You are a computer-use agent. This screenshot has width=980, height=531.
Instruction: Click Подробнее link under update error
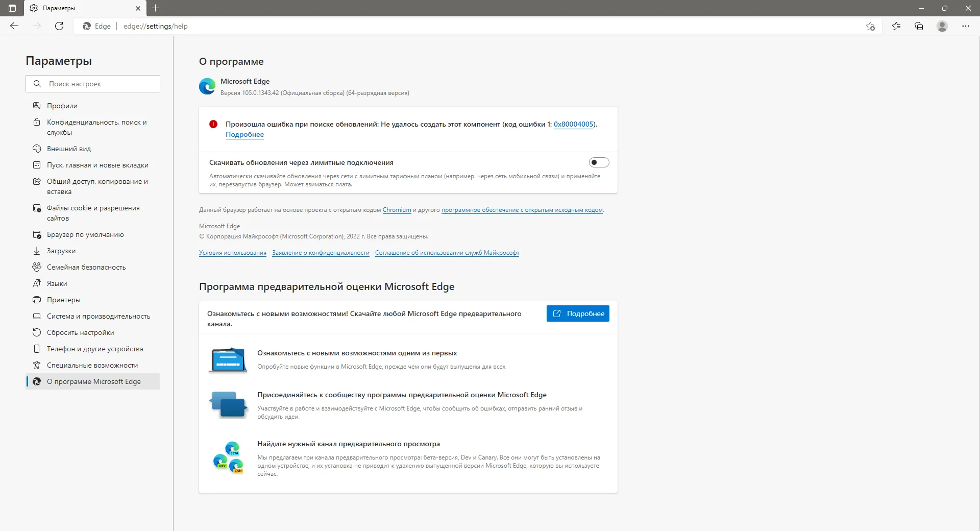pos(245,134)
